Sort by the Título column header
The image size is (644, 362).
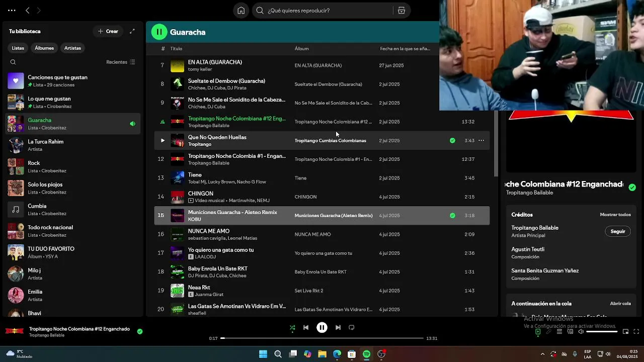176,49
